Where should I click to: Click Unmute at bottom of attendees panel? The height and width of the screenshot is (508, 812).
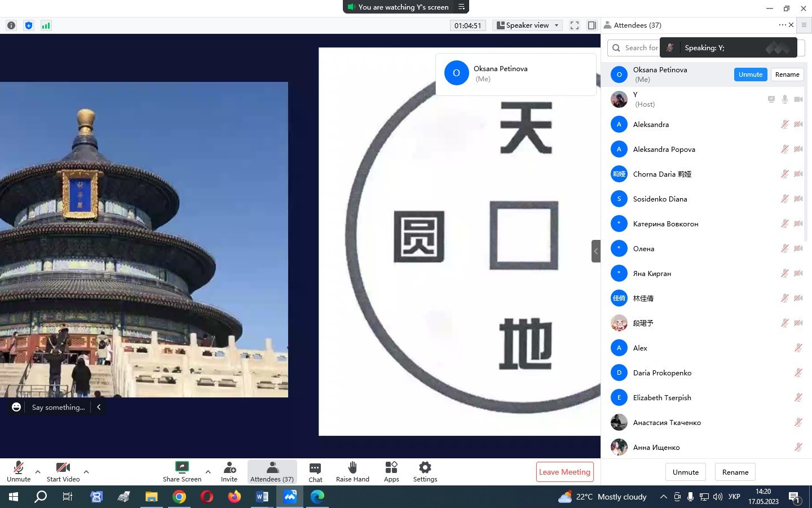[x=686, y=472]
